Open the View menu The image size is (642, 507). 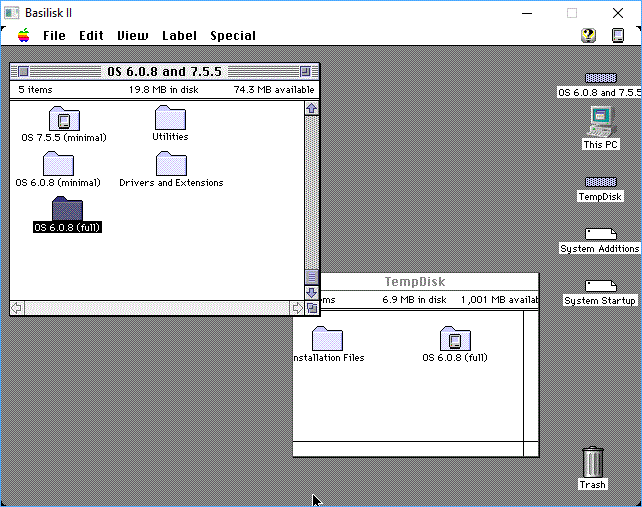[133, 36]
